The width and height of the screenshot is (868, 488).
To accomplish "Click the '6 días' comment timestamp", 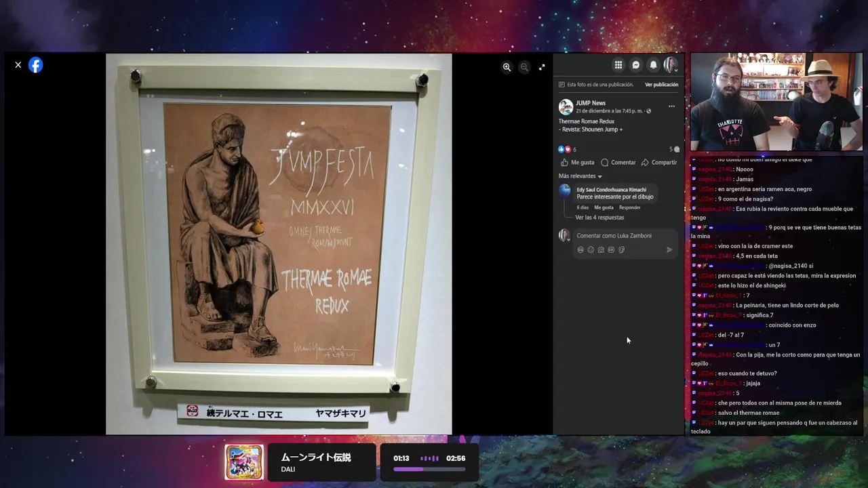I will 583,207.
